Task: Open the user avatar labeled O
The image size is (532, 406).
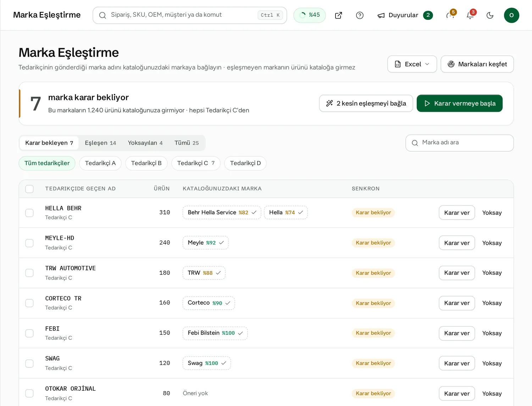Action: tap(511, 15)
